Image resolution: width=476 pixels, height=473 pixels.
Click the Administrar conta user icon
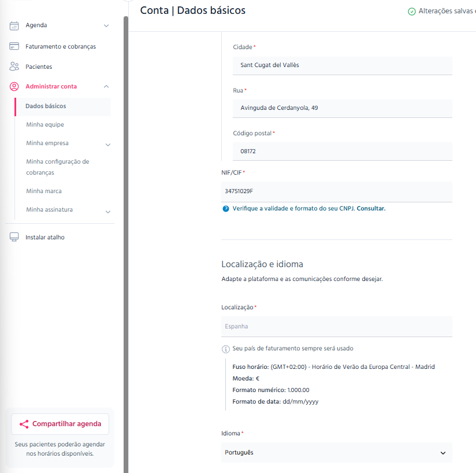click(x=14, y=87)
